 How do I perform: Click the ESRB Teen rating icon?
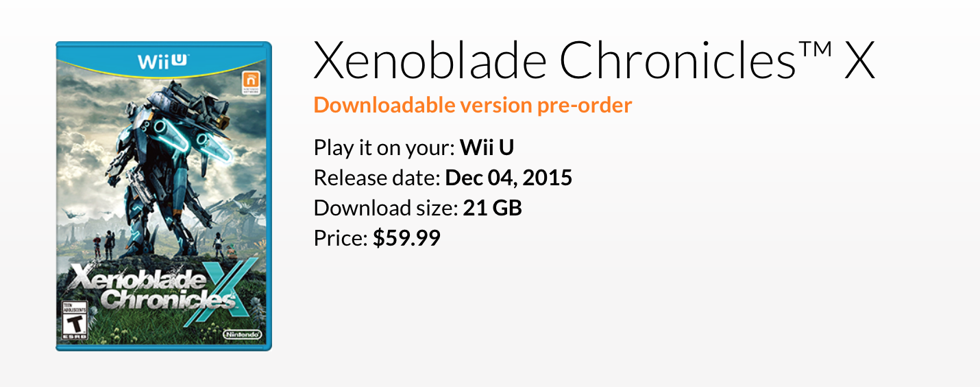[75, 322]
